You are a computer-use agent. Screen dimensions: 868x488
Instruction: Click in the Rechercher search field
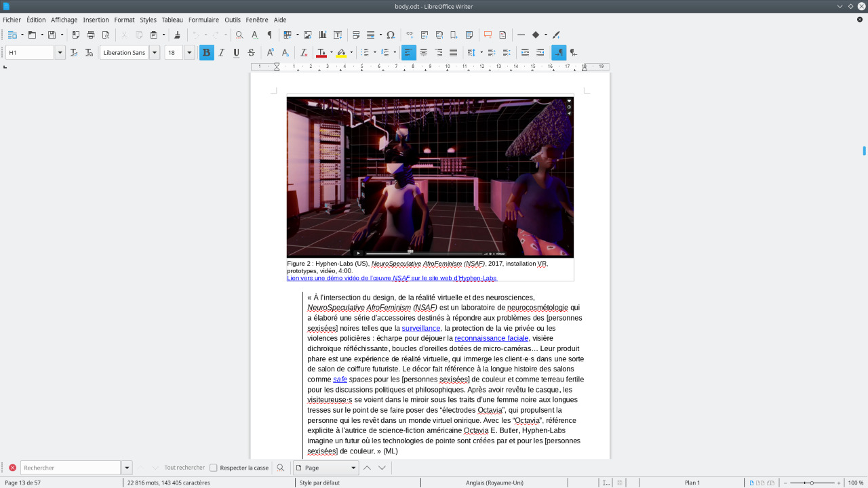coord(71,468)
